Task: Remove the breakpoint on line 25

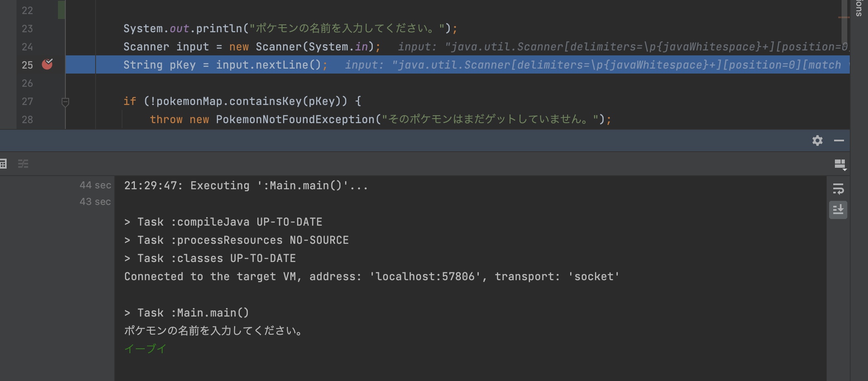Action: click(x=48, y=64)
